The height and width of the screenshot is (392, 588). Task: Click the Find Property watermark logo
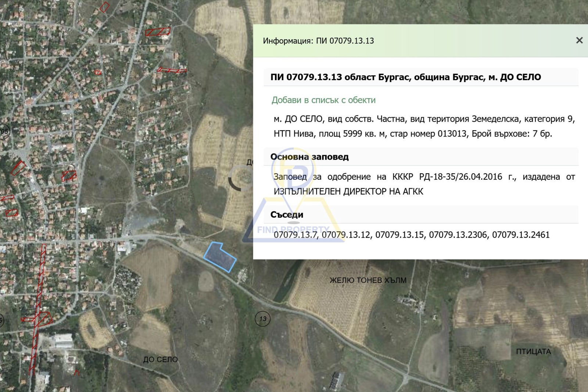(x=293, y=199)
